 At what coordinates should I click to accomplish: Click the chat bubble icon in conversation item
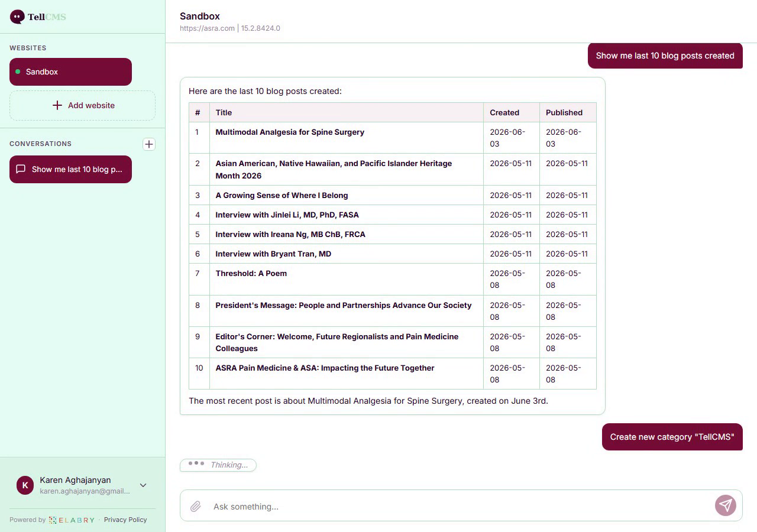pyautogui.click(x=21, y=169)
